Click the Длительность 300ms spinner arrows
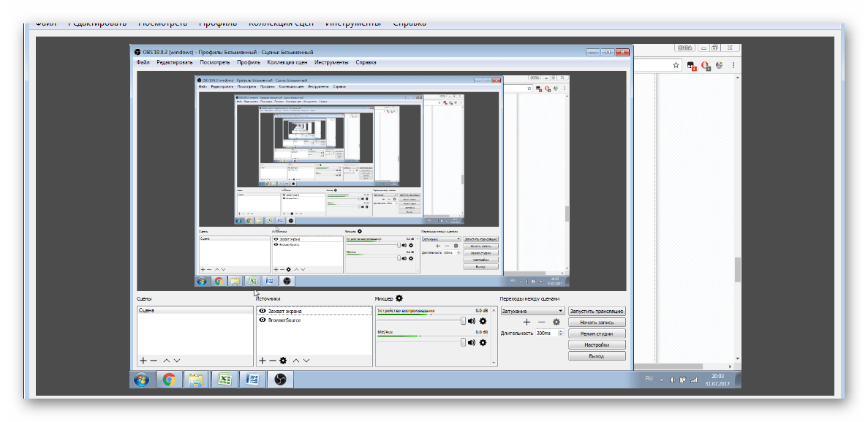 (x=560, y=334)
